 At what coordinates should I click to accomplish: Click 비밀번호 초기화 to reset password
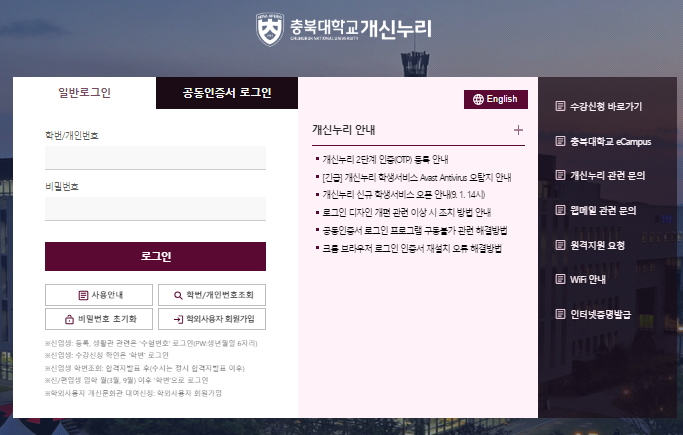click(x=99, y=319)
